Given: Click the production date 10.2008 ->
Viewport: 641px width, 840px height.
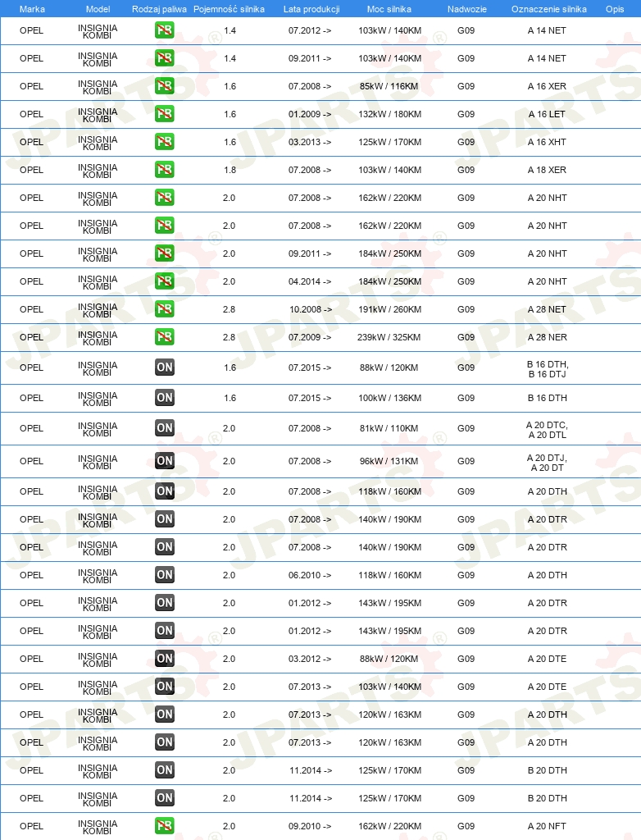Looking at the screenshot, I should pyautogui.click(x=311, y=309).
